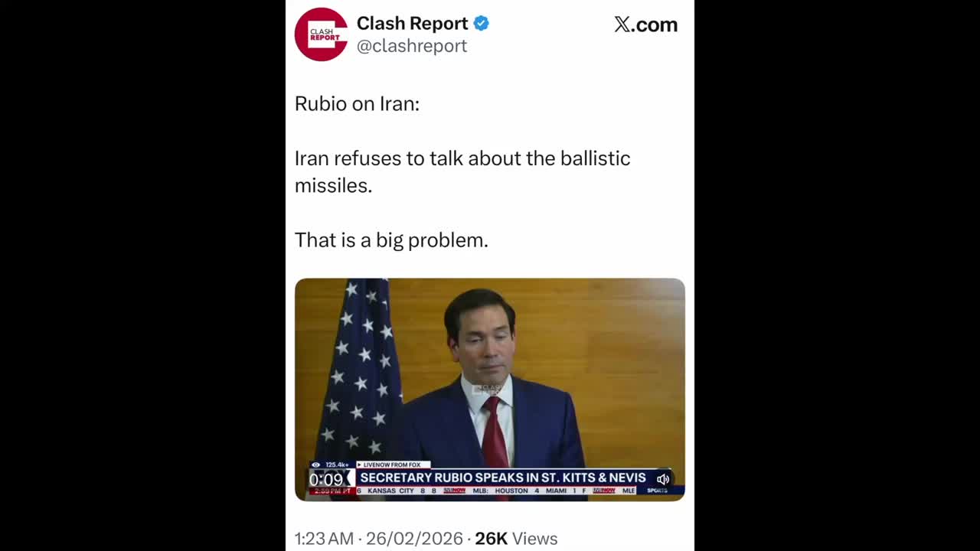Click 'That is a big problem.' text line
980x551 pixels.
tap(391, 240)
